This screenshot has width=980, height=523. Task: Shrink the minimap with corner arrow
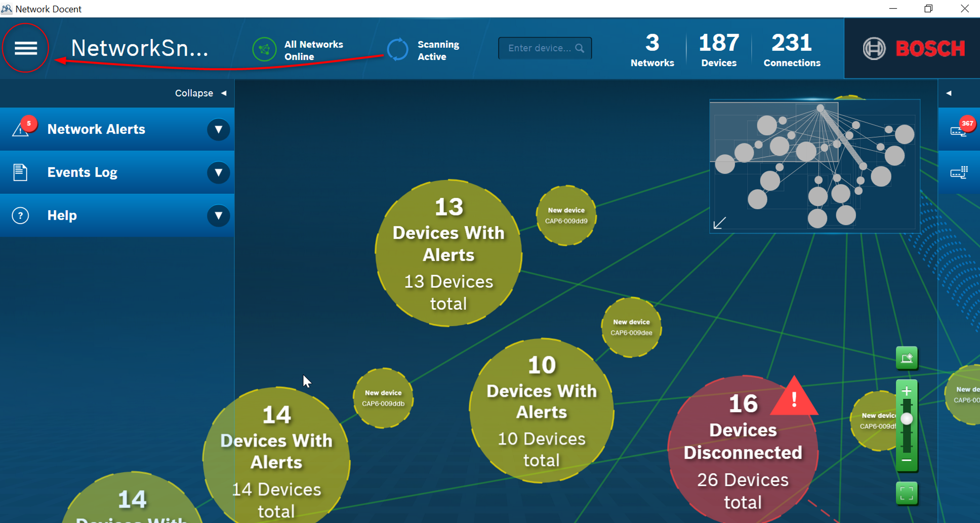coord(719,223)
